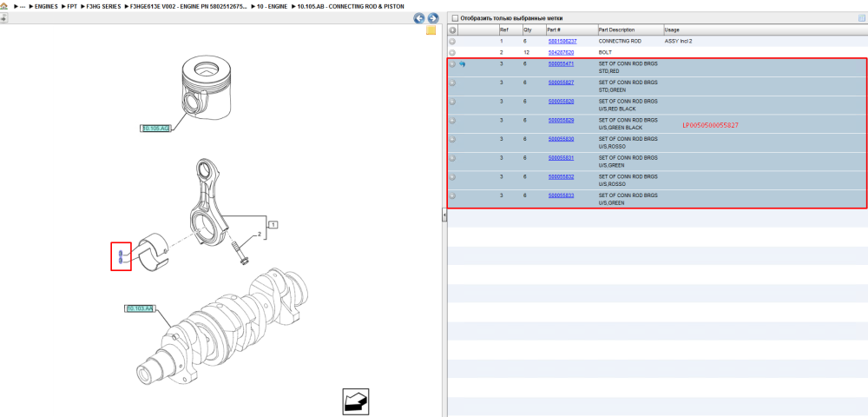The width and height of the screenshot is (868, 417).
Task: Toggle 'Отобразить только выбранные метки' checkbox
Action: tap(455, 18)
